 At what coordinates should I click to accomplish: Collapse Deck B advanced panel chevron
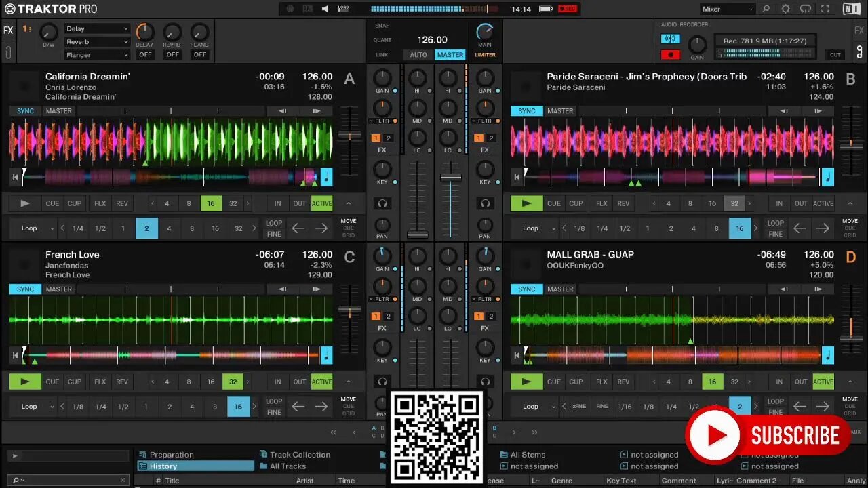[850, 203]
